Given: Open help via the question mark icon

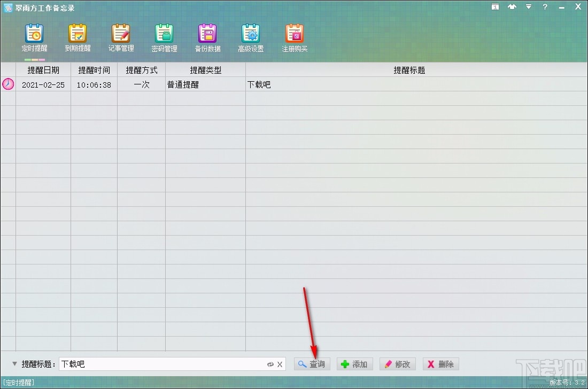Looking at the screenshot, I should (545, 7).
